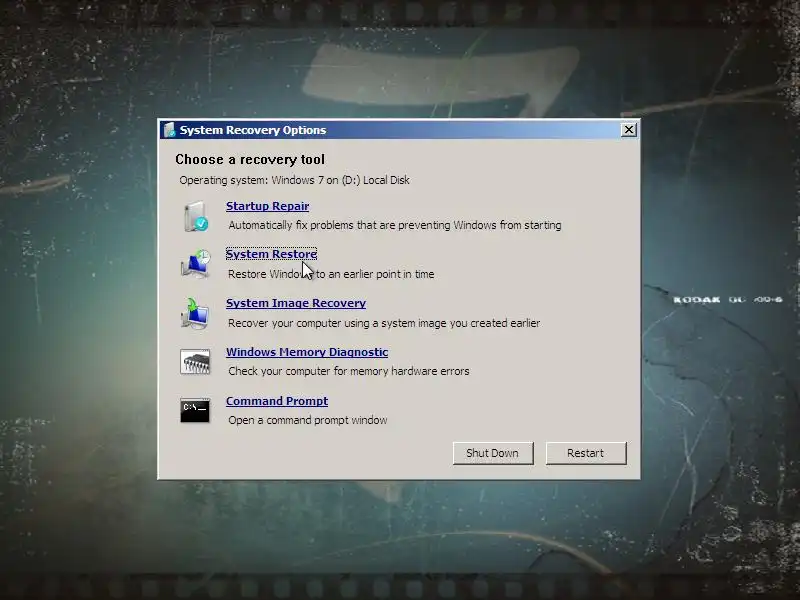
Task: Run Windows Memory Diagnostic link
Action: [x=307, y=352]
